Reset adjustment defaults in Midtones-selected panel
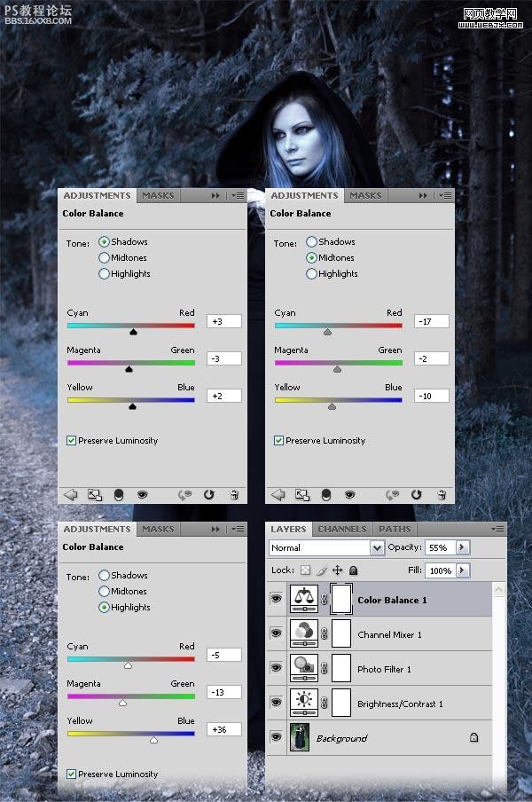This screenshot has height=802, width=532. pyautogui.click(x=417, y=495)
